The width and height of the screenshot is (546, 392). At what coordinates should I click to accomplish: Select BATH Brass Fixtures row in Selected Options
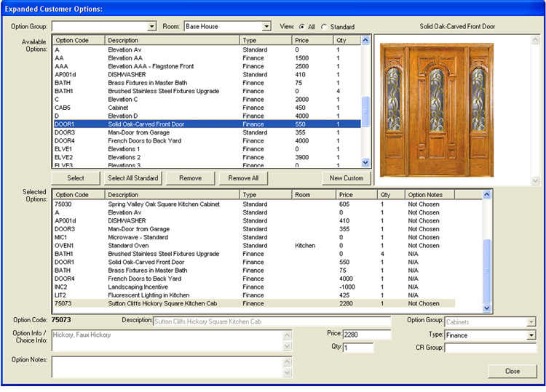(x=254, y=271)
